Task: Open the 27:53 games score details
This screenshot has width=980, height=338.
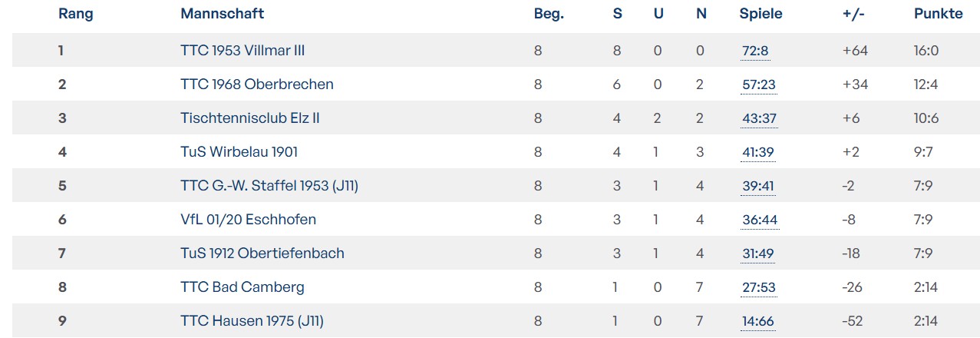Action: [x=759, y=288]
